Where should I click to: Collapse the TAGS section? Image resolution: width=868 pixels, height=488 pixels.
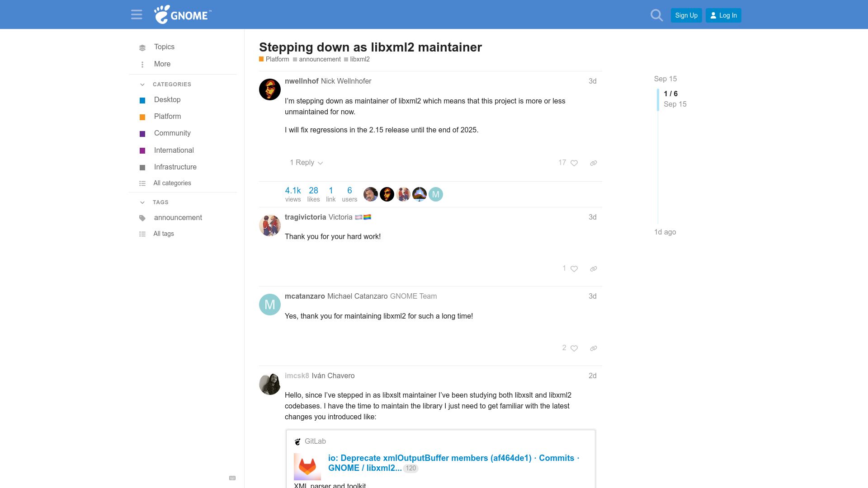coord(154,202)
